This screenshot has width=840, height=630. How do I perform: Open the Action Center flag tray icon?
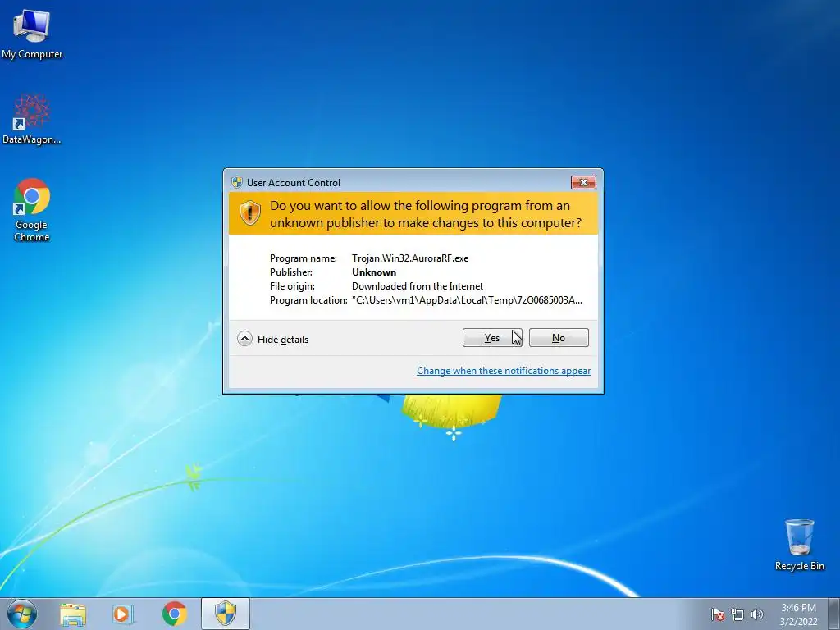[x=718, y=614]
